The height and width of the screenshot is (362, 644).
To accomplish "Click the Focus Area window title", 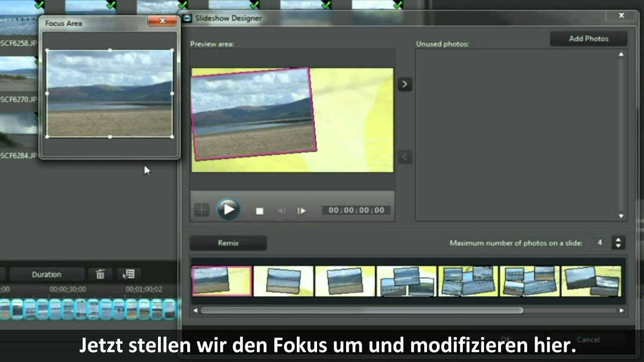I will click(x=63, y=23).
